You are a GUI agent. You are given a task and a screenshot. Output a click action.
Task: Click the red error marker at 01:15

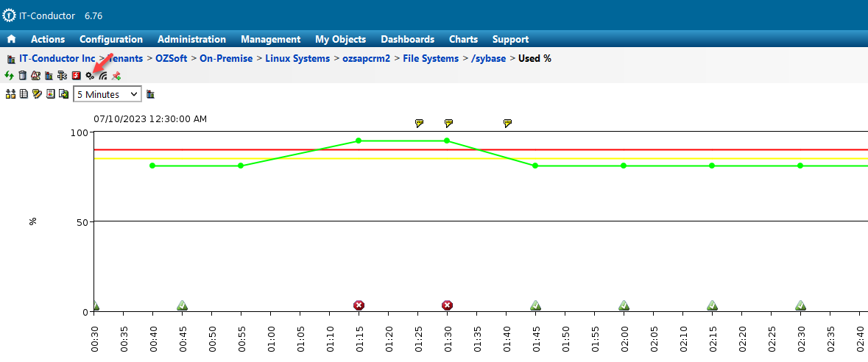(359, 305)
